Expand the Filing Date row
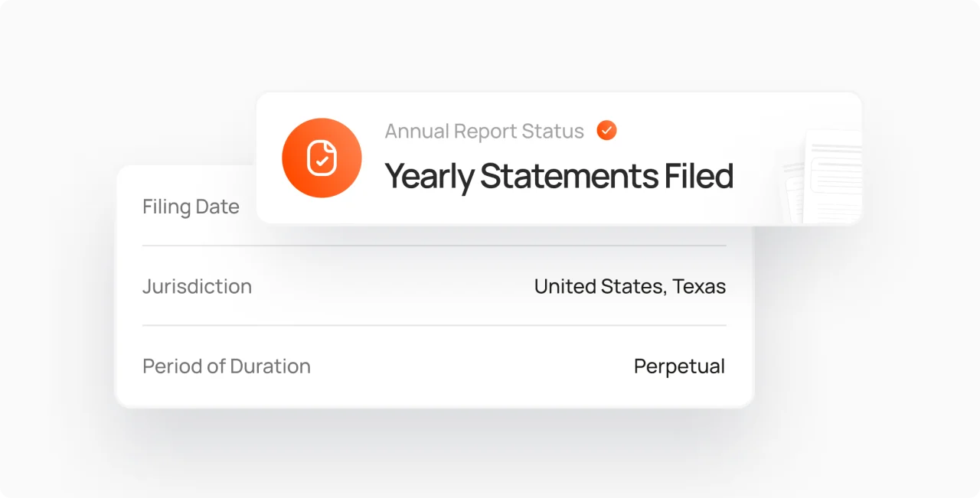The width and height of the screenshot is (980, 498). [x=191, y=207]
